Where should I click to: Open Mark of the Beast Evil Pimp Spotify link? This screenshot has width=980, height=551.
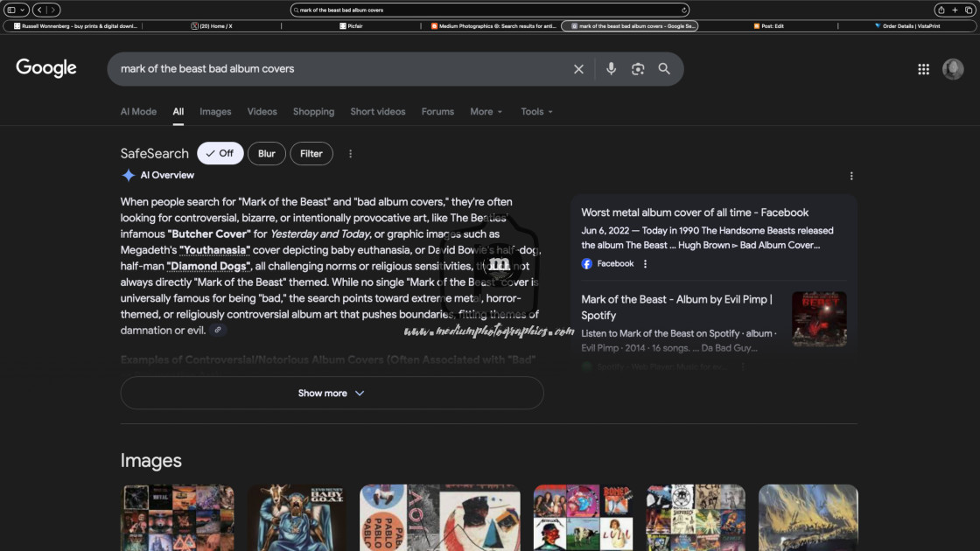[677, 307]
